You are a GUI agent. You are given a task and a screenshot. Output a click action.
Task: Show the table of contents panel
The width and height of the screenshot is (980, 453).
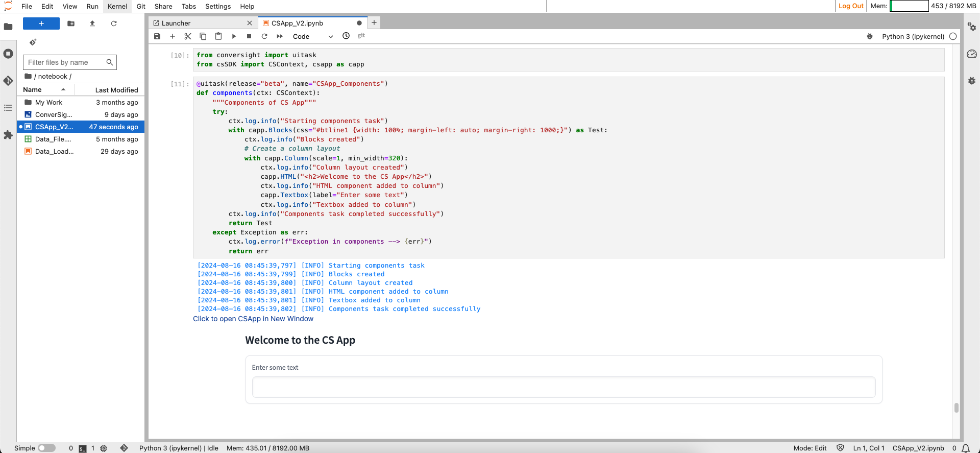point(8,108)
